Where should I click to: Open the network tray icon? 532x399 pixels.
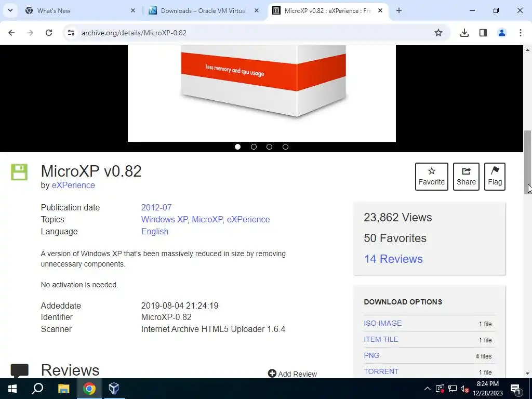click(x=453, y=389)
